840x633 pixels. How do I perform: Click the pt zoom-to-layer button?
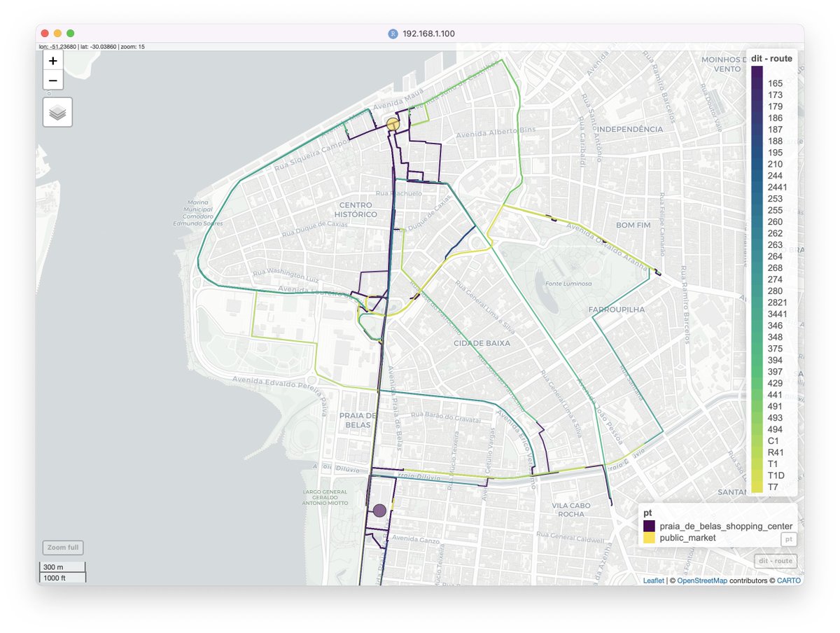(x=789, y=539)
